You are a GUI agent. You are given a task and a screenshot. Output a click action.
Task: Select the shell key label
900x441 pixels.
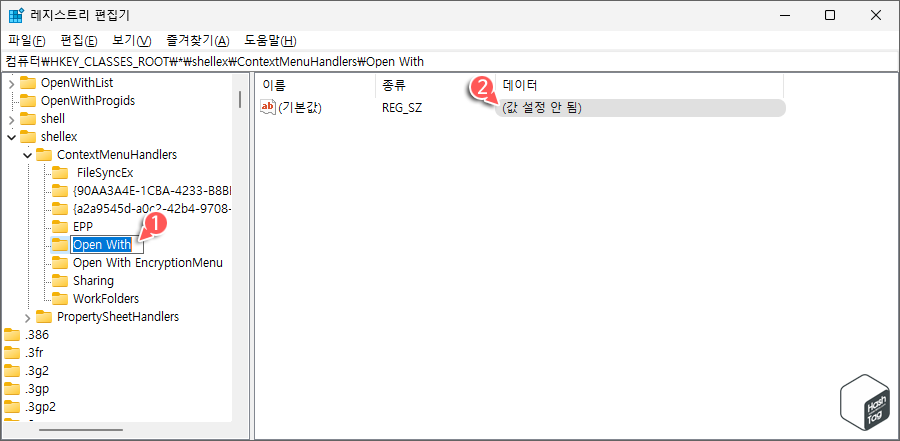(53, 119)
